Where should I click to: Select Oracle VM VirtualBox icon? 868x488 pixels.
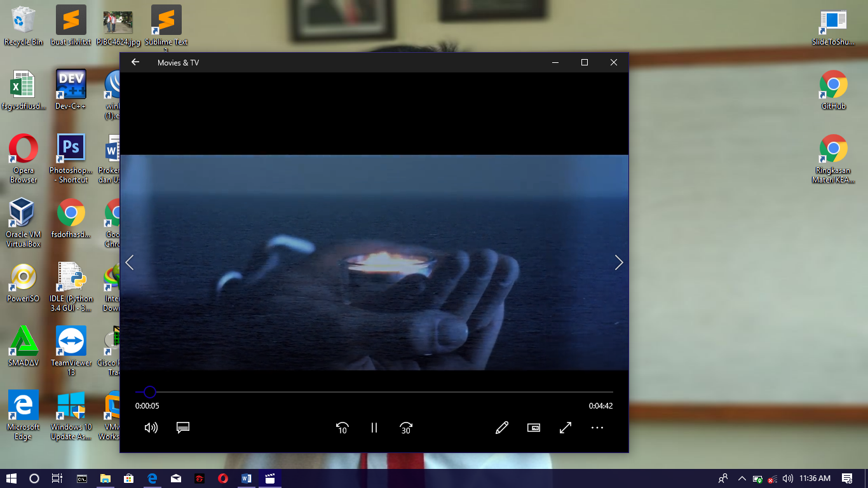[x=24, y=223]
